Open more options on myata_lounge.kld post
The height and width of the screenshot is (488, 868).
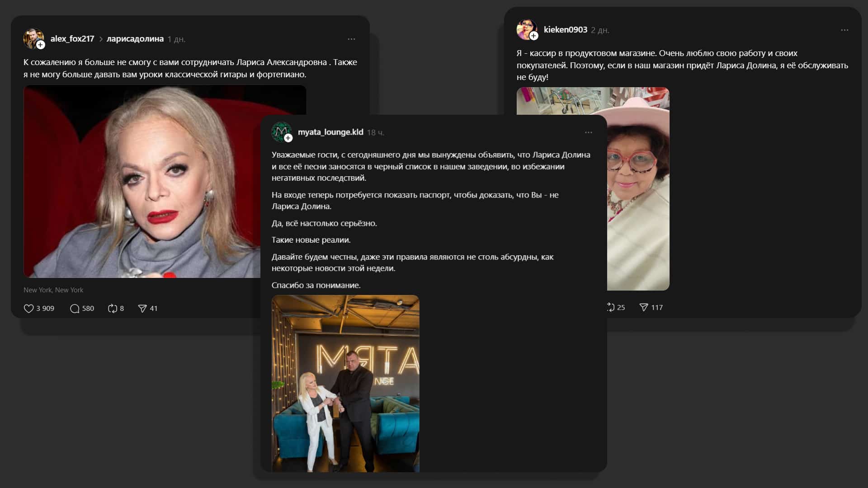pos(588,132)
